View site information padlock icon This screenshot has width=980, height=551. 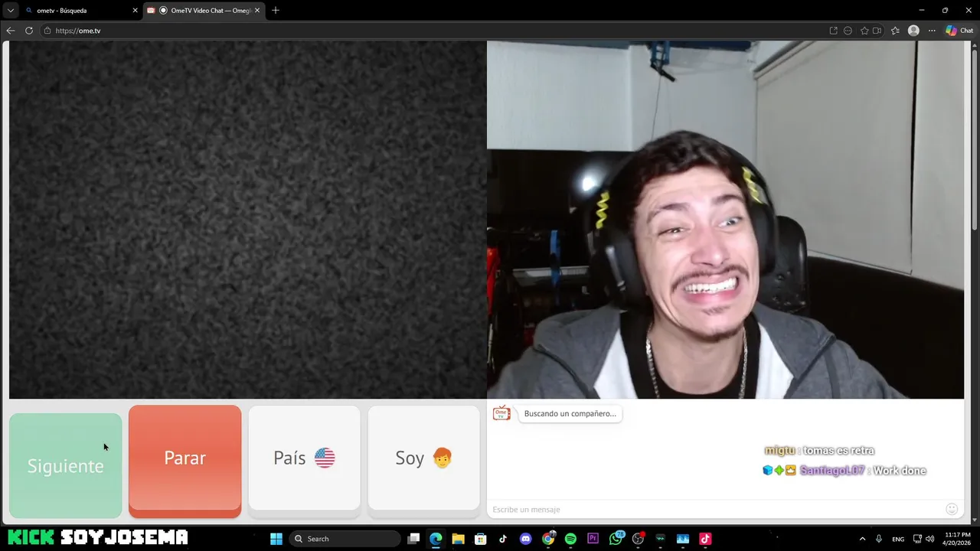47,31
